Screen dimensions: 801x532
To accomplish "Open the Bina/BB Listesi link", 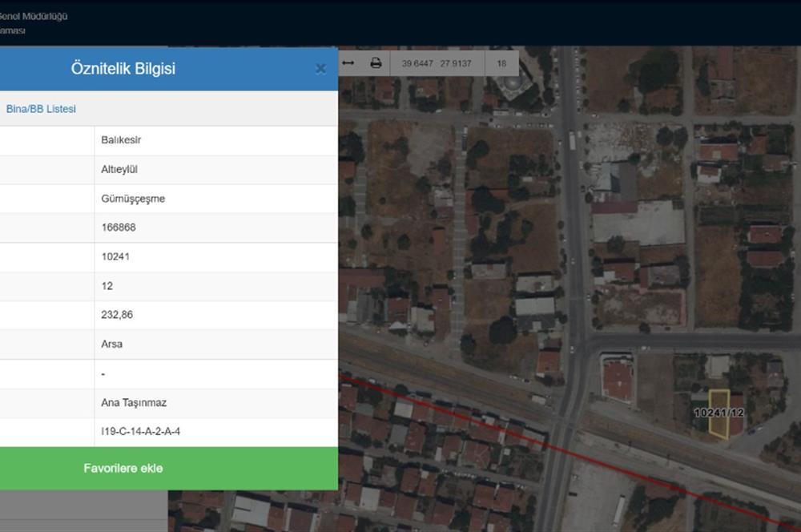I will click(x=41, y=108).
